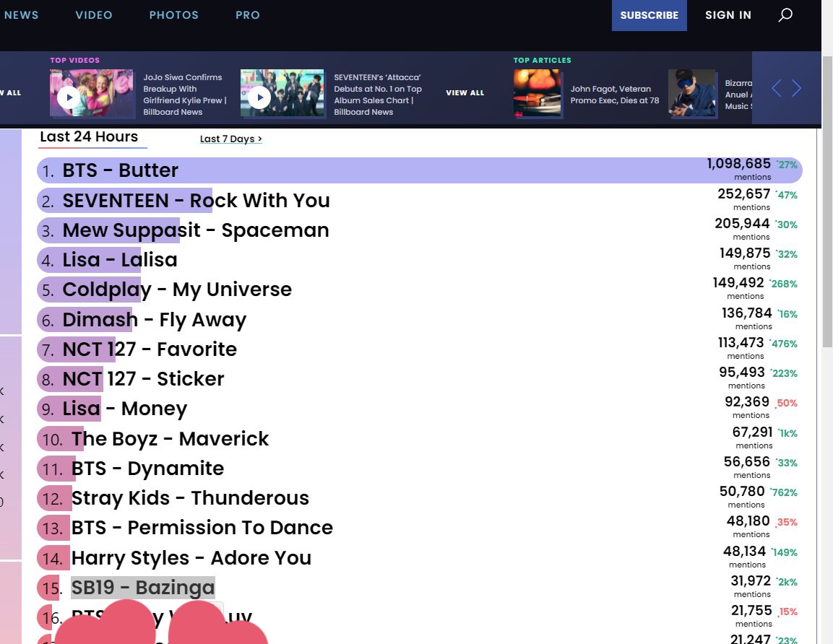The height and width of the screenshot is (644, 833).
Task: Select NCT 127 - Sticker row
Action: pyautogui.click(x=420, y=379)
